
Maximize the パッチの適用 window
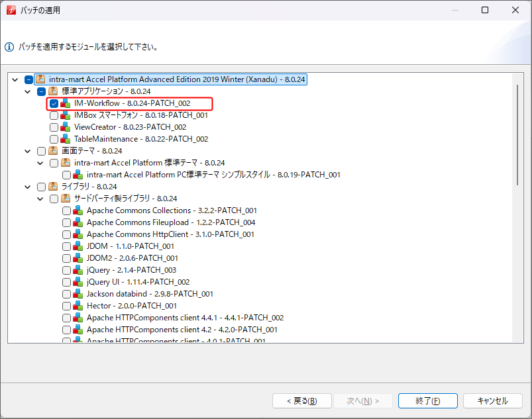pos(485,10)
